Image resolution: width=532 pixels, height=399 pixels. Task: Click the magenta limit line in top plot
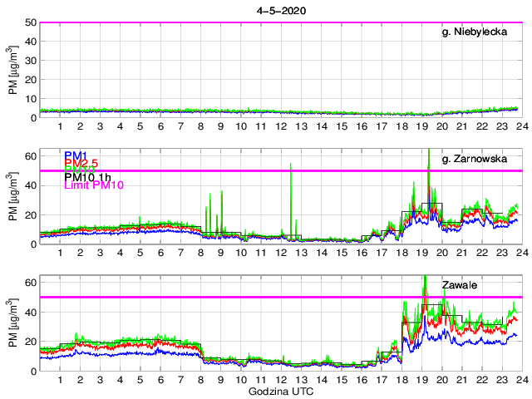pyautogui.click(x=249, y=22)
